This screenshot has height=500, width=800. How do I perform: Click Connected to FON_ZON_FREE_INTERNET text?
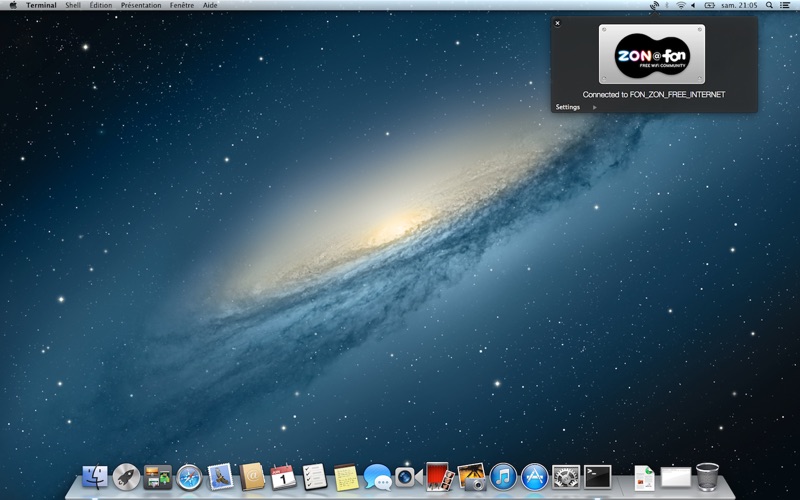654,94
